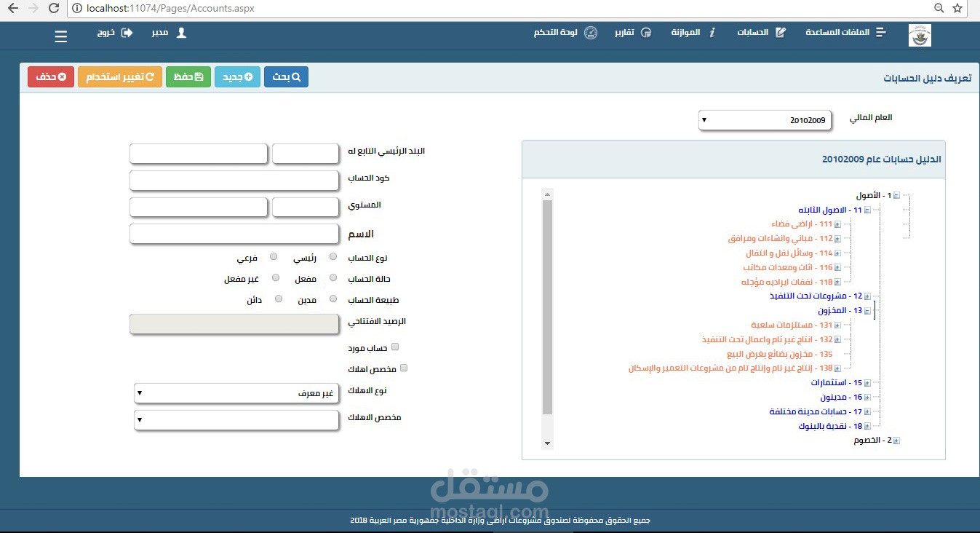This screenshot has width=980, height=533.
Task: Click the zoom magnifier icon in address bar
Action: pos(939,9)
